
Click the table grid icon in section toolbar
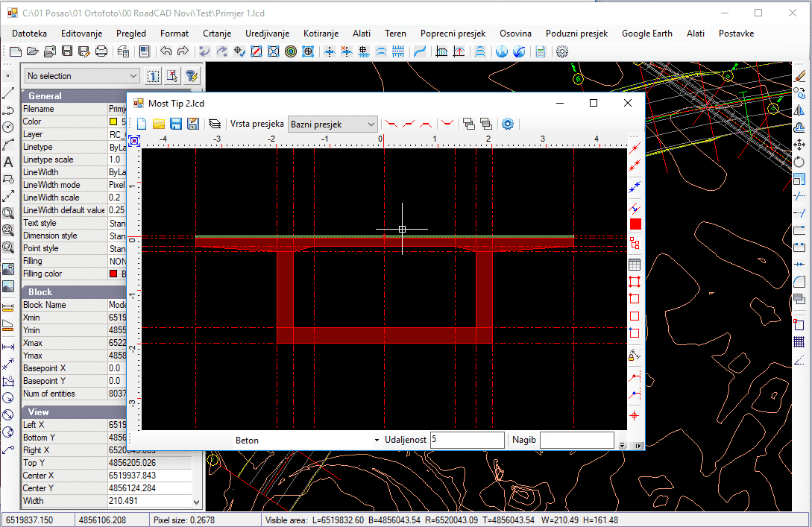(x=635, y=264)
